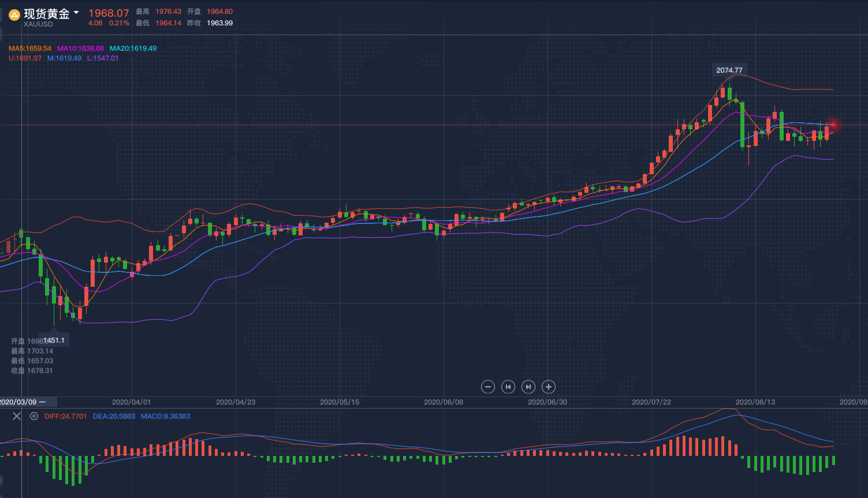Viewport: 868px width, 498px height.
Task: Click the 2020/04/23 date axis label
Action: click(x=236, y=402)
